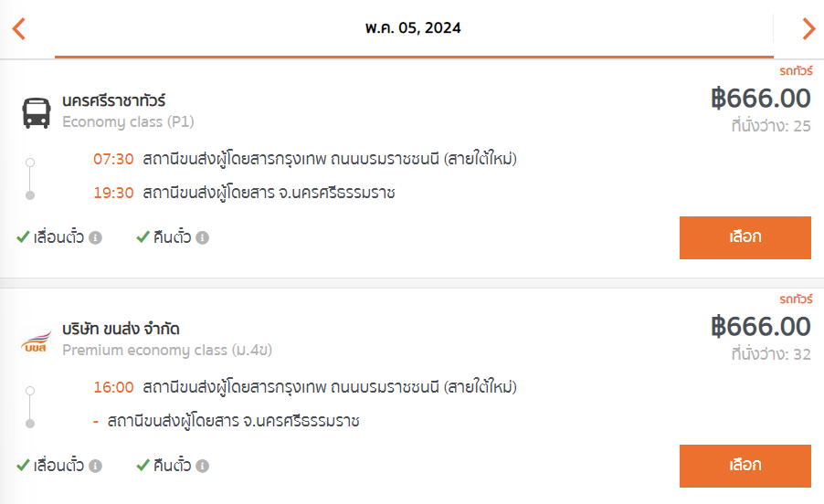Go to previous date with left arrow
Screen dimensions: 824x504
[19, 28]
